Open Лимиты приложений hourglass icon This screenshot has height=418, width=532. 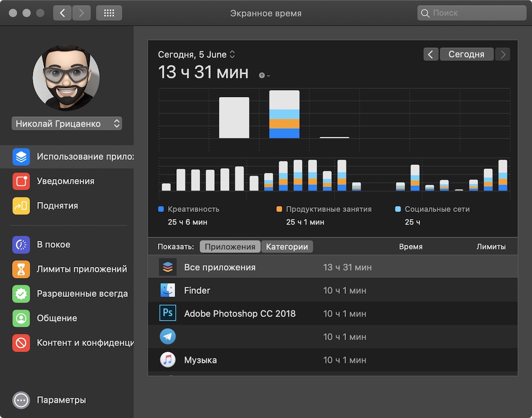pyautogui.click(x=21, y=269)
